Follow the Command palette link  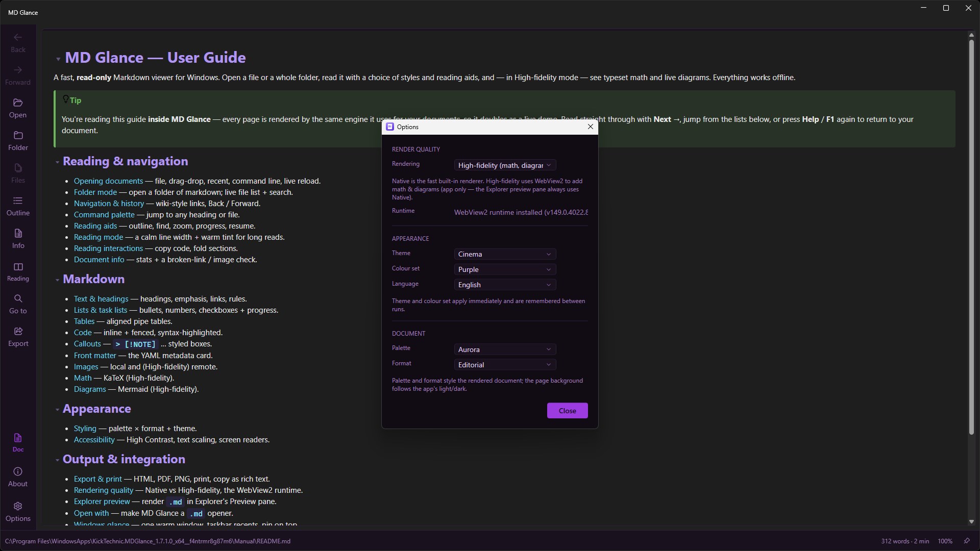(x=104, y=215)
